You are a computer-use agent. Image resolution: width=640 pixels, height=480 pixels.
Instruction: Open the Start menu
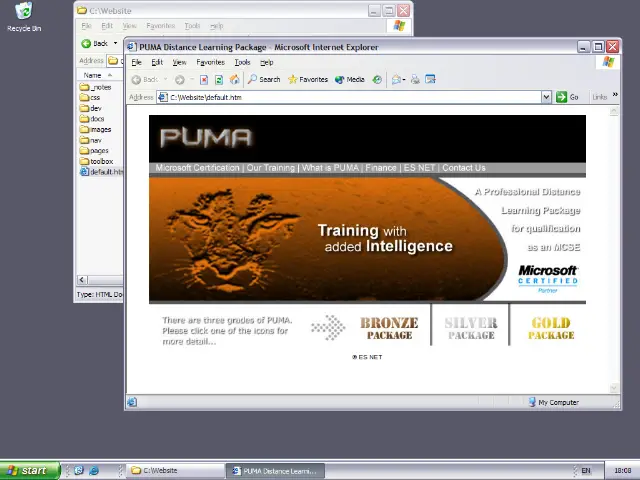click(x=30, y=471)
